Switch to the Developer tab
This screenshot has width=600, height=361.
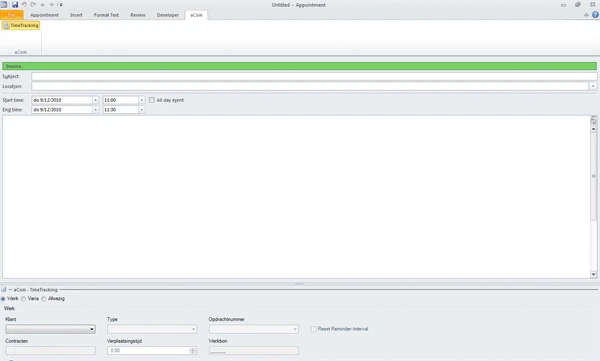tap(168, 15)
